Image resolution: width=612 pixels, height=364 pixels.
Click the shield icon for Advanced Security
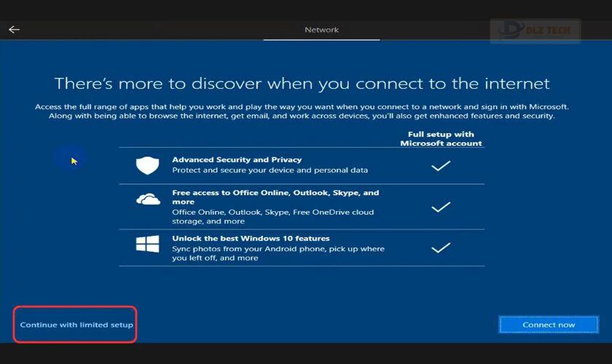click(147, 165)
